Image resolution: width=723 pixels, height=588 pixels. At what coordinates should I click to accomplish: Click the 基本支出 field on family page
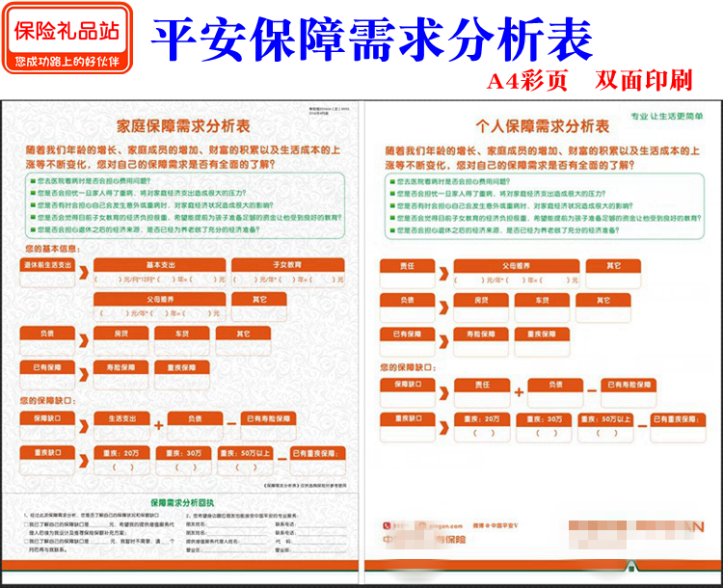(x=159, y=273)
